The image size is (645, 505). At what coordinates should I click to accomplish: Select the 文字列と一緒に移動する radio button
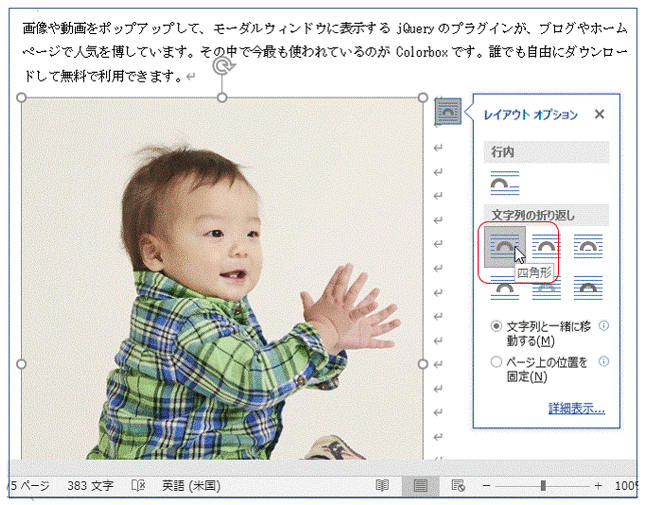click(496, 326)
